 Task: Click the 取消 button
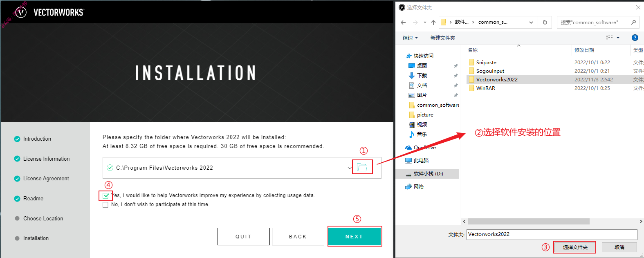(619, 247)
